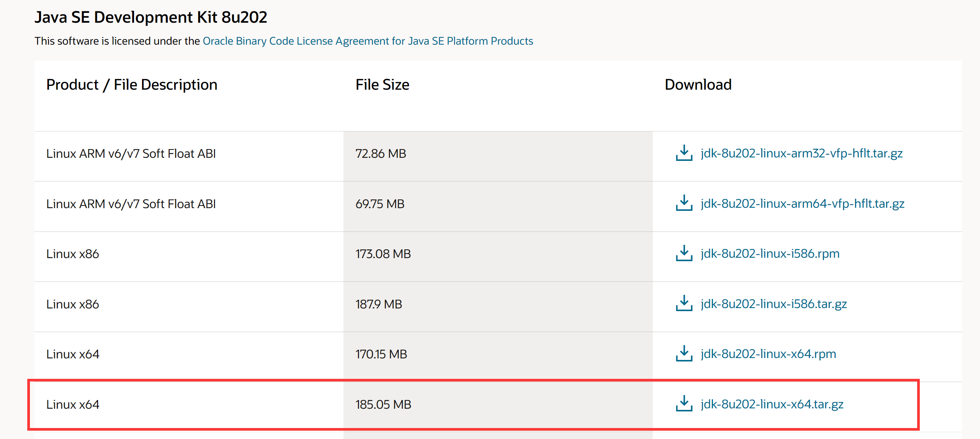Download jdk-8u202-linux-i586.tar.gz file
Image resolution: width=980 pixels, height=439 pixels.
tap(773, 304)
